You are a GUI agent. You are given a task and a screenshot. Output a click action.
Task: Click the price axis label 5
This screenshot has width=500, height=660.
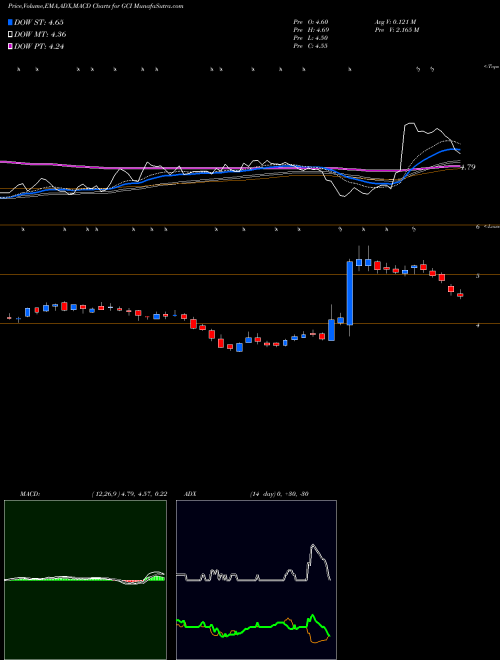click(477, 276)
